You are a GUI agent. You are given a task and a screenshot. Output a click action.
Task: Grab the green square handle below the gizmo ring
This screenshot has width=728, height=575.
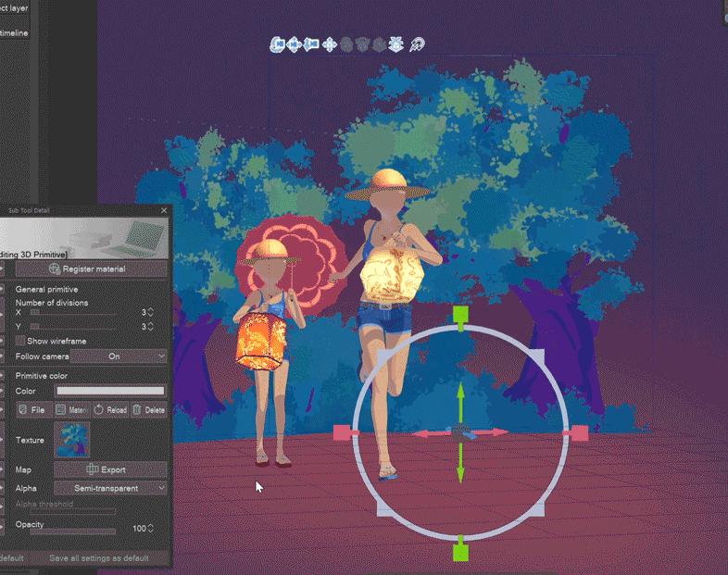coord(460,553)
